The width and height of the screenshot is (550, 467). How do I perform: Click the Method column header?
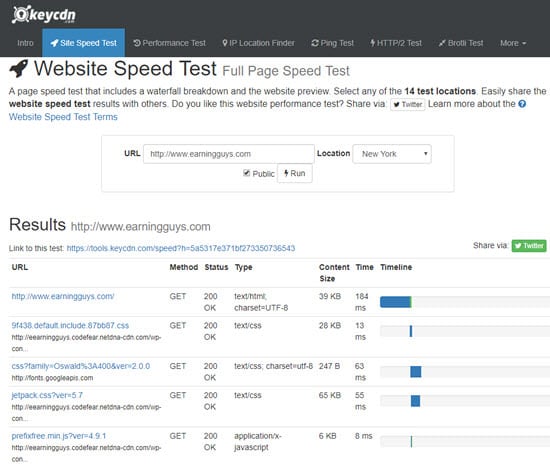click(x=184, y=267)
